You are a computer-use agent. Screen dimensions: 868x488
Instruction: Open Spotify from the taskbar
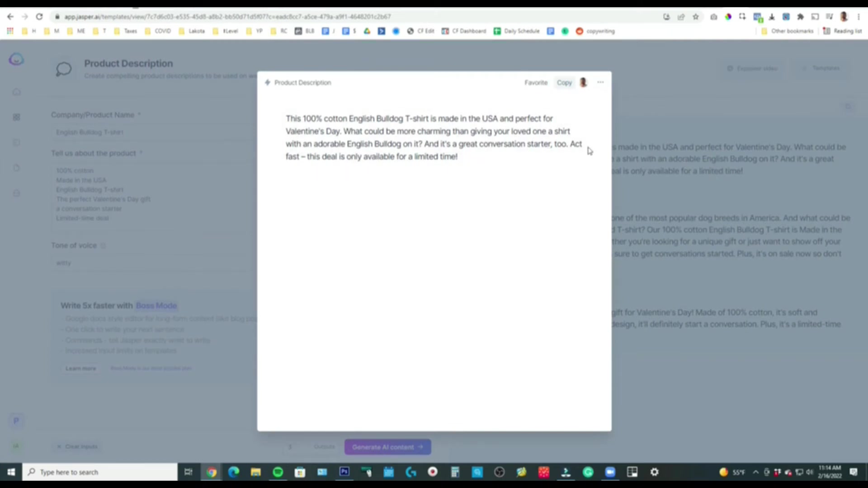[278, 472]
